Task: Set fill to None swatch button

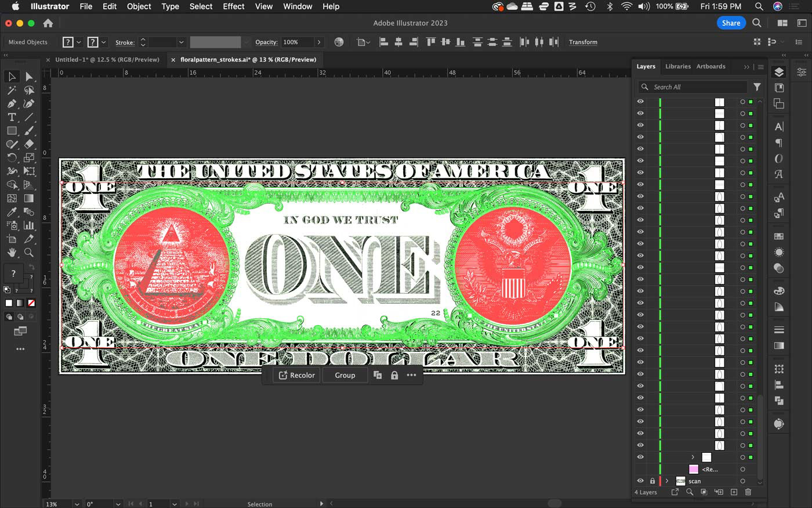Action: point(31,303)
